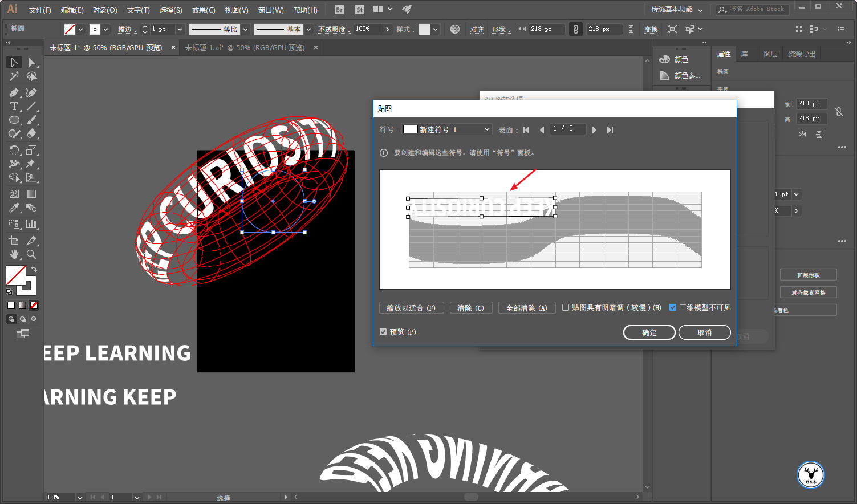857x504 pixels.
Task: Click 取消 in the map art dialog
Action: [705, 332]
